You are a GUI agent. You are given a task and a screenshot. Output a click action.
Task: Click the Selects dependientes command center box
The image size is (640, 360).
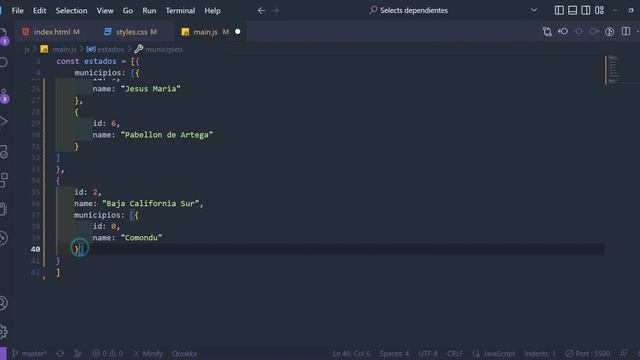(409, 10)
